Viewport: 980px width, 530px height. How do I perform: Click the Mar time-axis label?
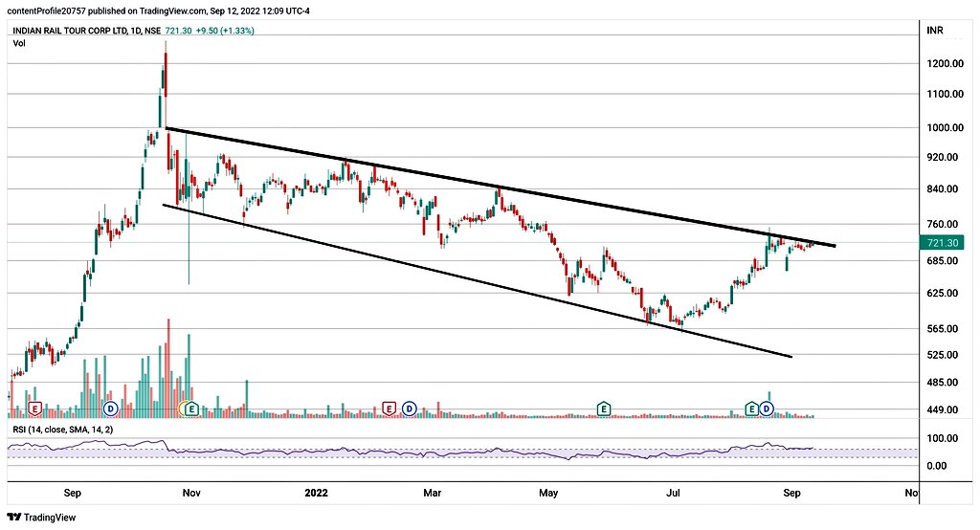click(432, 493)
